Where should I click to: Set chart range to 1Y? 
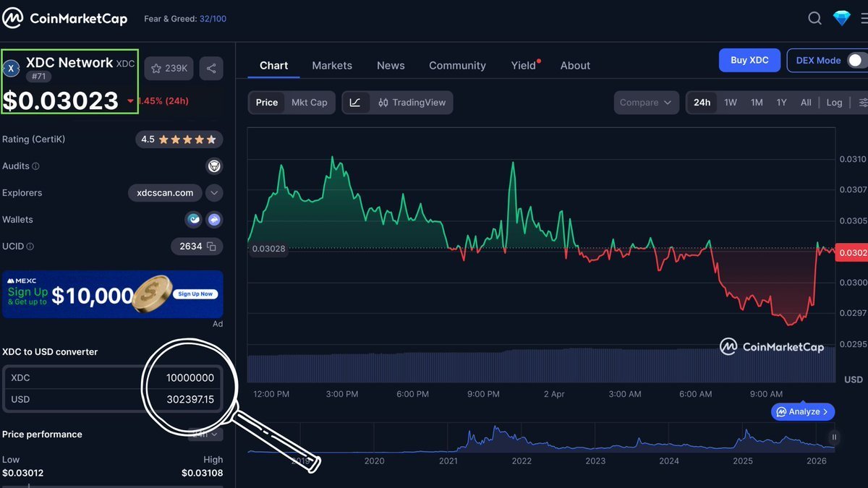coord(781,103)
